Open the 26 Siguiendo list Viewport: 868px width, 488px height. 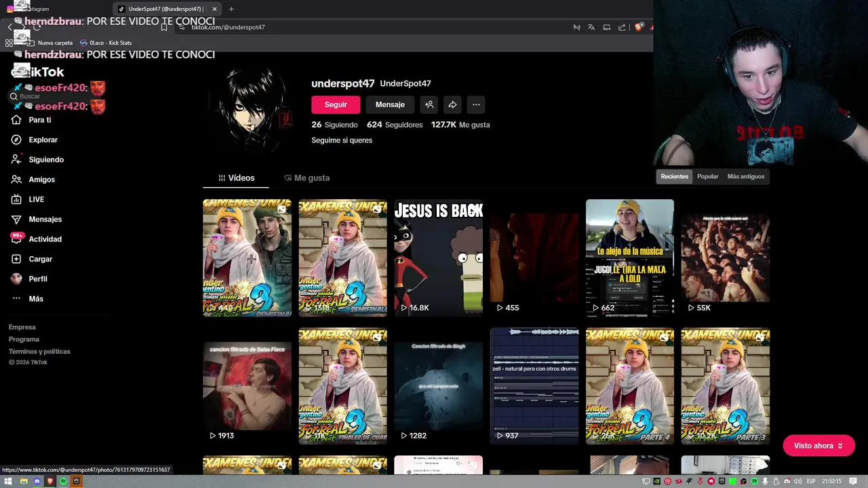pyautogui.click(x=334, y=125)
